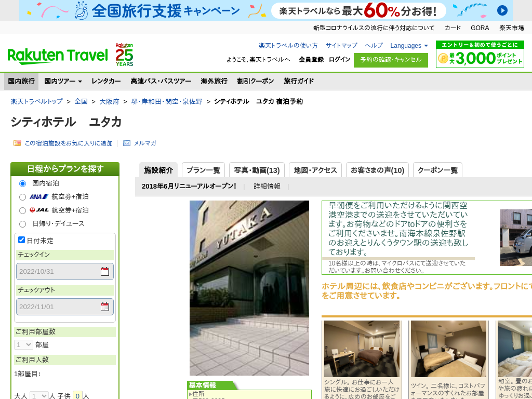Click the single room photo thumbnail
532x399 pixels.
click(362, 349)
